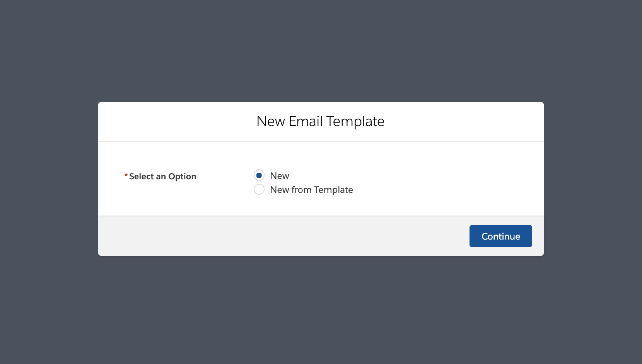This screenshot has height=364, width=642.
Task: Click the 'New Email Template' dialog heading
Action: 321,121
